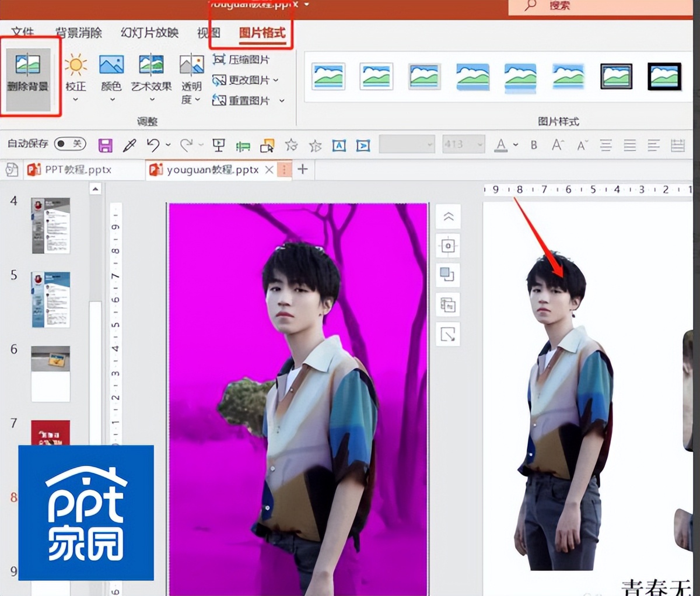Click the second star shape icon

pyautogui.click(x=316, y=145)
